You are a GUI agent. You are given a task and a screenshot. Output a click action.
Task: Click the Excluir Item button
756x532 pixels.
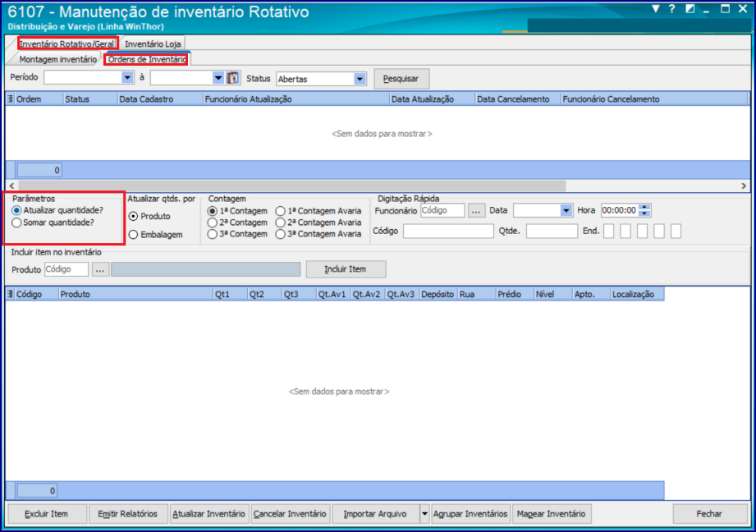pos(46,514)
